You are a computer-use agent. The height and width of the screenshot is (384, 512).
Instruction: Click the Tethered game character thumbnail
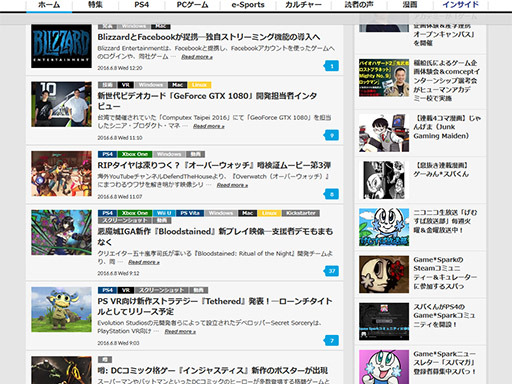(61, 309)
